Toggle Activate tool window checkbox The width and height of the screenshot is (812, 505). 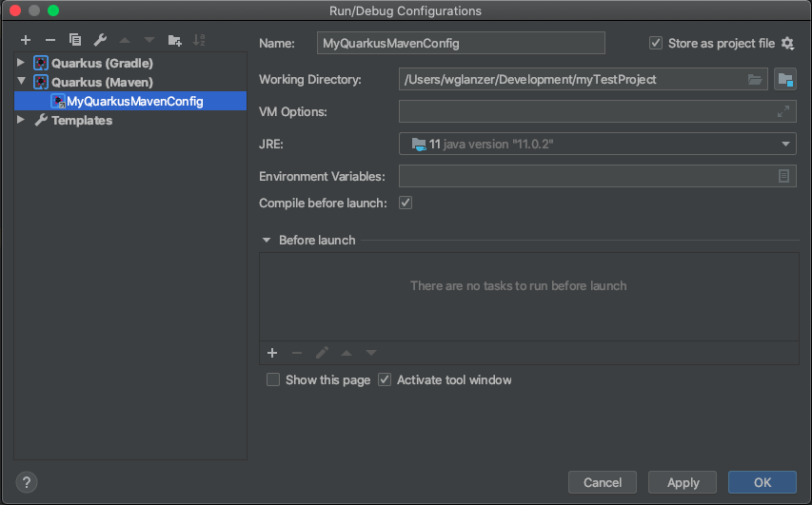[385, 379]
